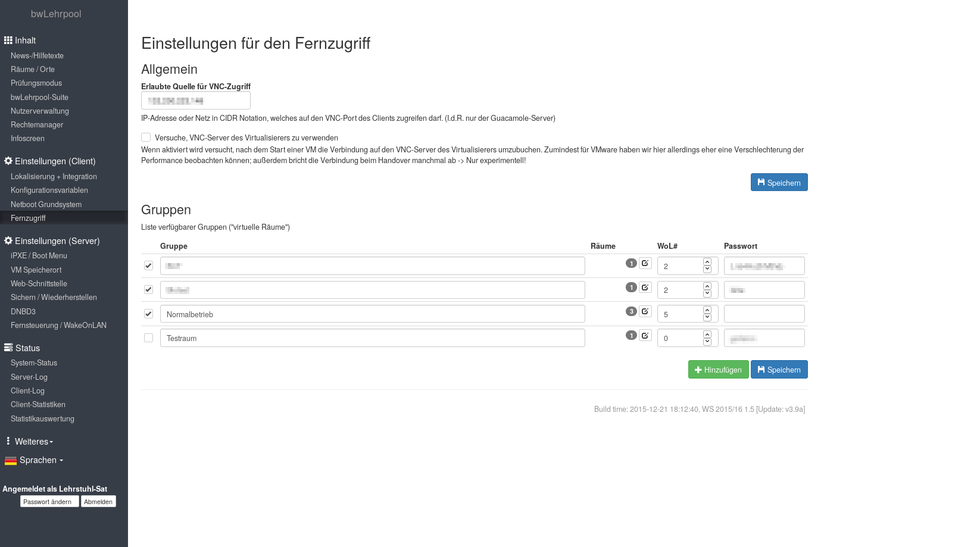Increase the WoL# value for Normalbetrieb
This screenshot has height=547, width=980.
click(x=707, y=310)
